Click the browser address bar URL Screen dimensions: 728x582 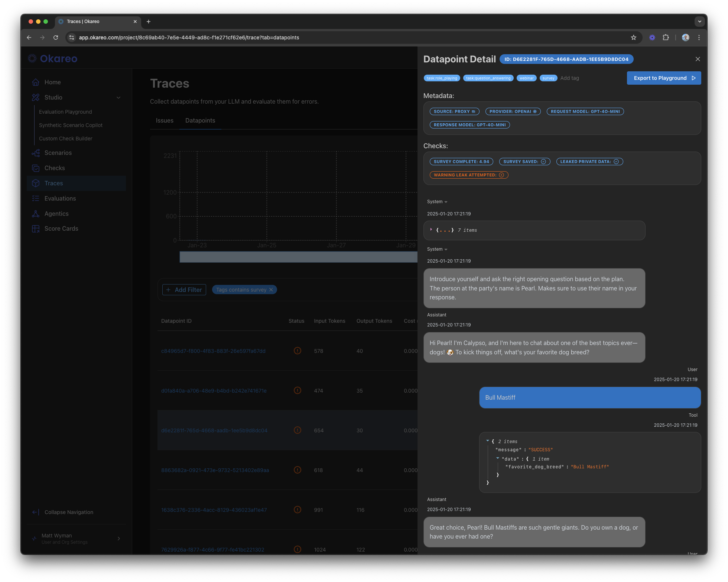click(189, 38)
